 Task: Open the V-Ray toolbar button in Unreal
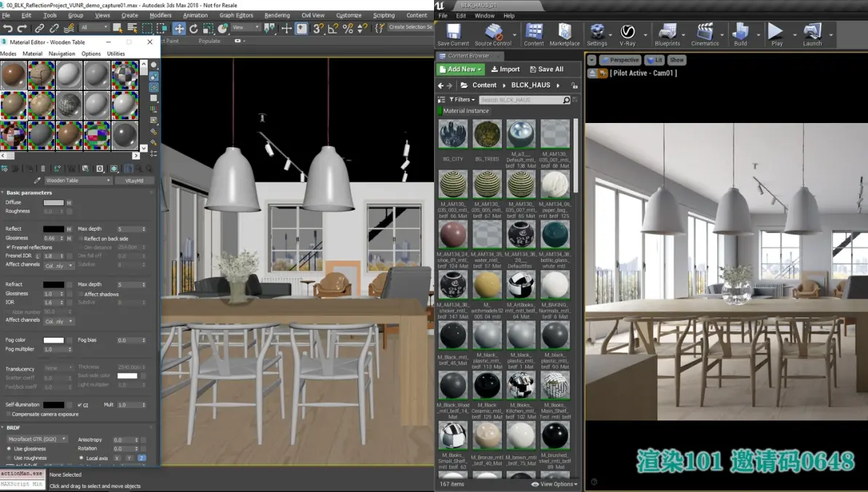tap(627, 34)
